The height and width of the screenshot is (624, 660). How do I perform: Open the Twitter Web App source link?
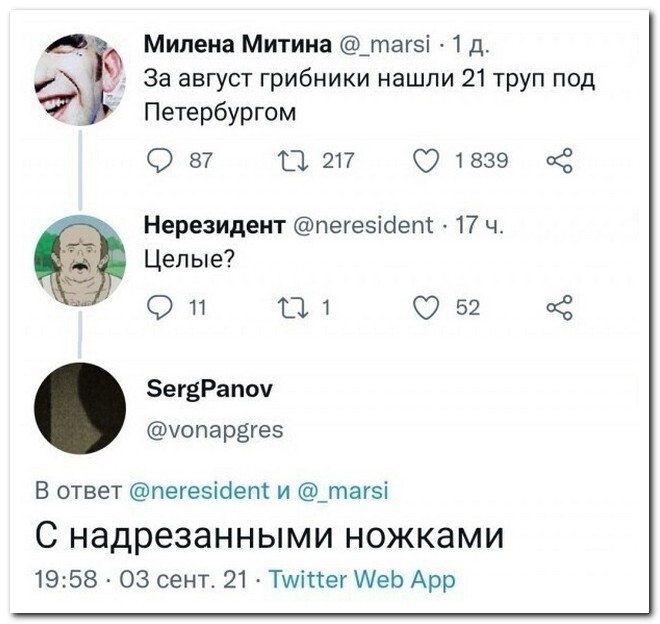tap(362, 579)
